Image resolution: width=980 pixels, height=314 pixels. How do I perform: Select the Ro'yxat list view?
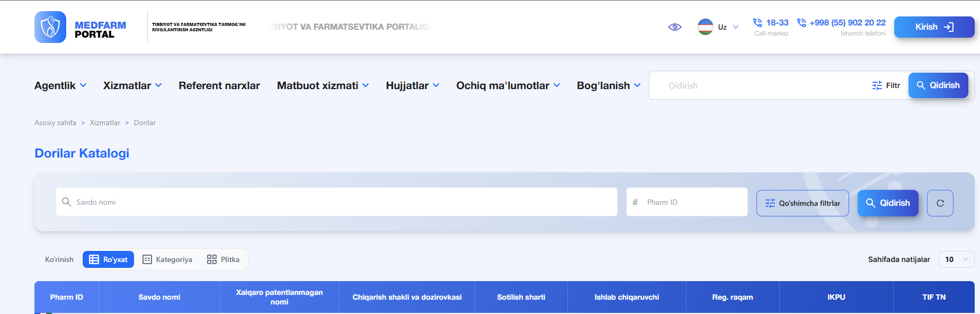point(109,259)
